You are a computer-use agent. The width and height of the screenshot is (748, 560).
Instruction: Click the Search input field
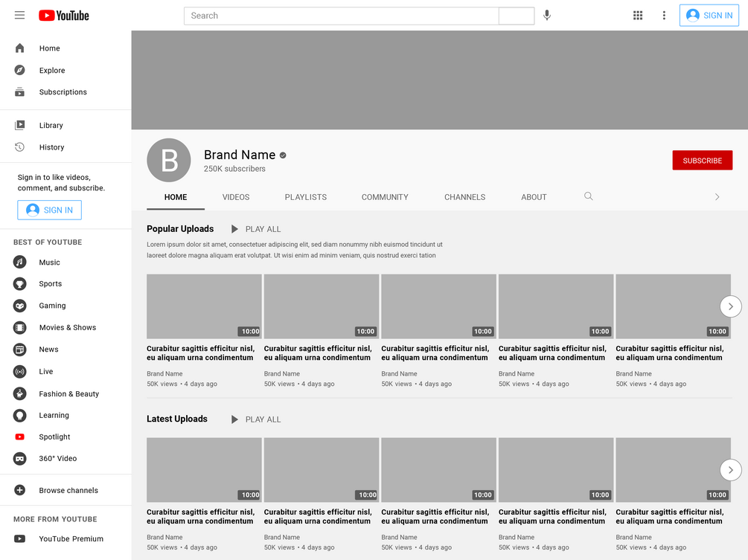[x=342, y=16]
